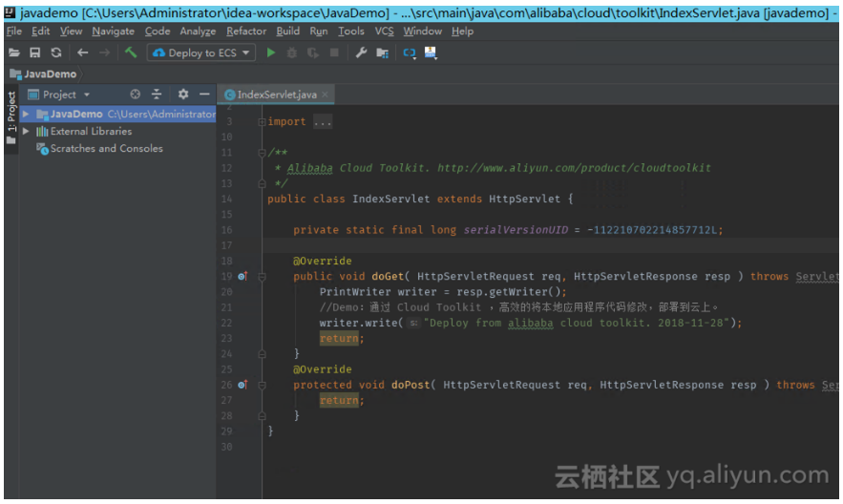The width and height of the screenshot is (843, 504).
Task: Open the Tools menu
Action: click(351, 31)
